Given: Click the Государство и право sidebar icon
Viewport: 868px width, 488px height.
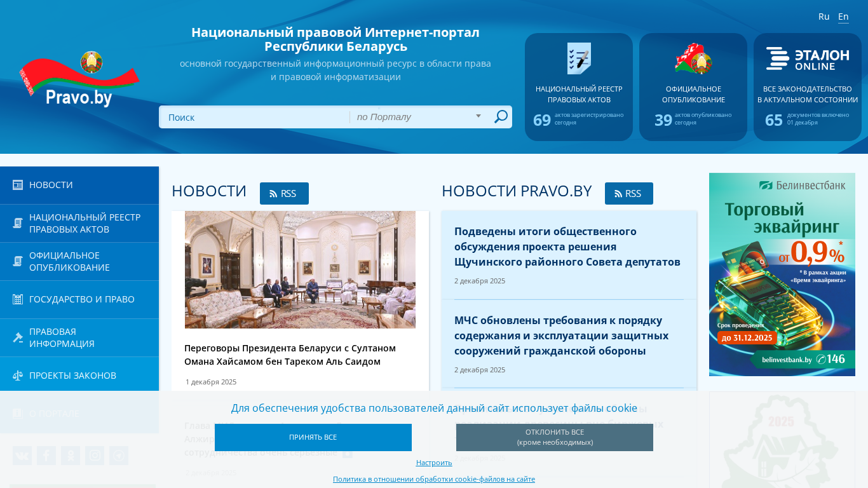Looking at the screenshot, I should 18,299.
